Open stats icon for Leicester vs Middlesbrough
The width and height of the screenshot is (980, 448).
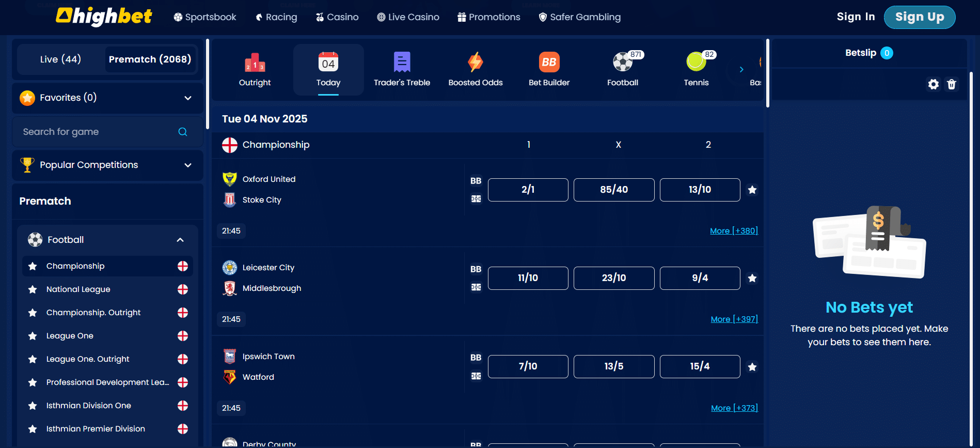tap(476, 287)
